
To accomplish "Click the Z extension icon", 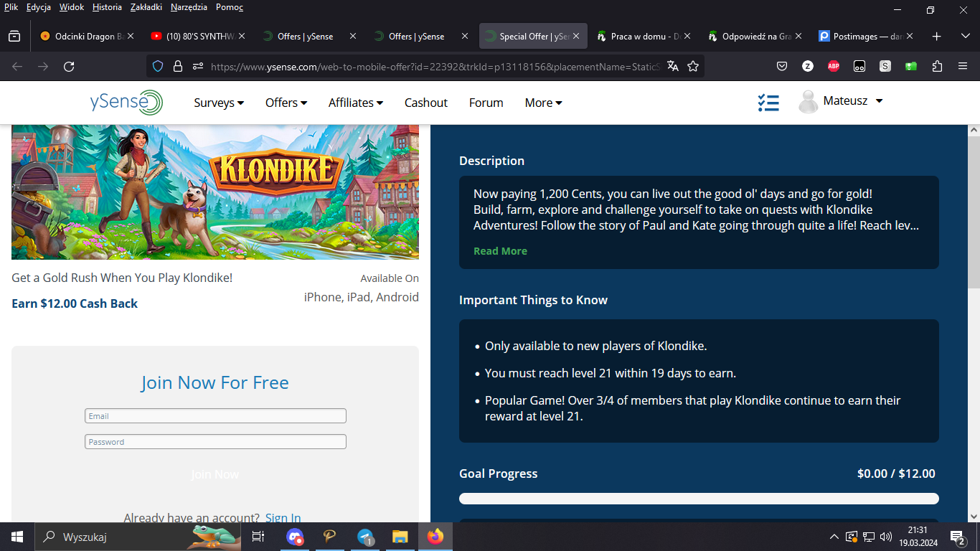I will click(808, 67).
